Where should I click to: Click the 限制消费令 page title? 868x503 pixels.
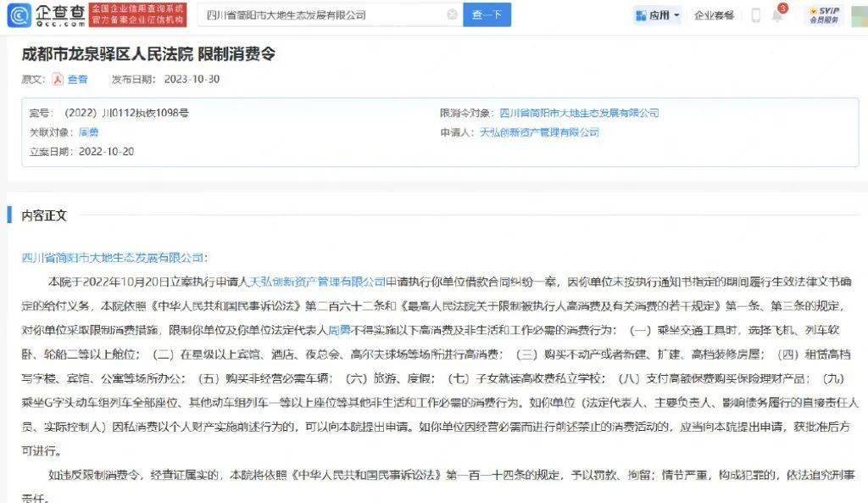click(x=236, y=54)
